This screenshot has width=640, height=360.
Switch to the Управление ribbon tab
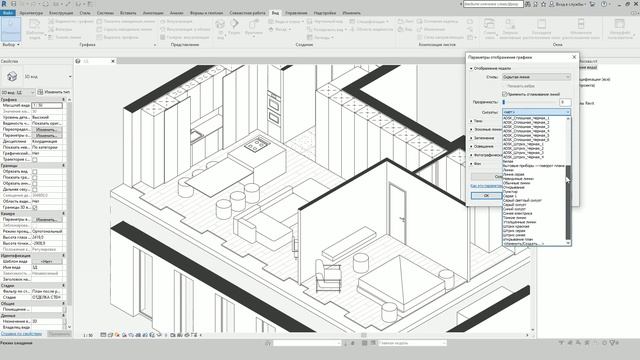[x=296, y=13]
